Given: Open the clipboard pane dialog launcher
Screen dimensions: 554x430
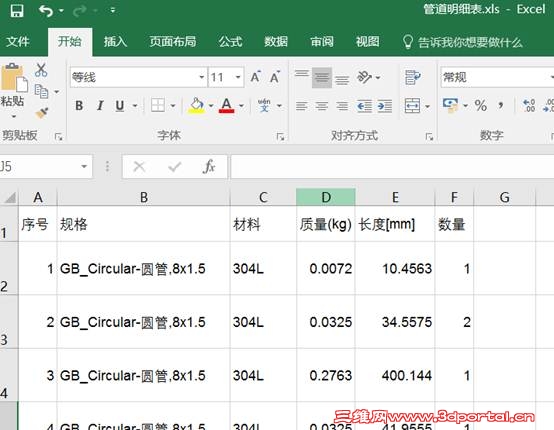Looking at the screenshot, I should [59, 136].
